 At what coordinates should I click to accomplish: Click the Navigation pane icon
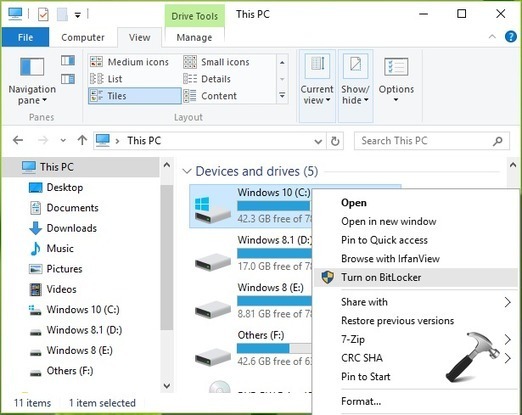coord(32,67)
